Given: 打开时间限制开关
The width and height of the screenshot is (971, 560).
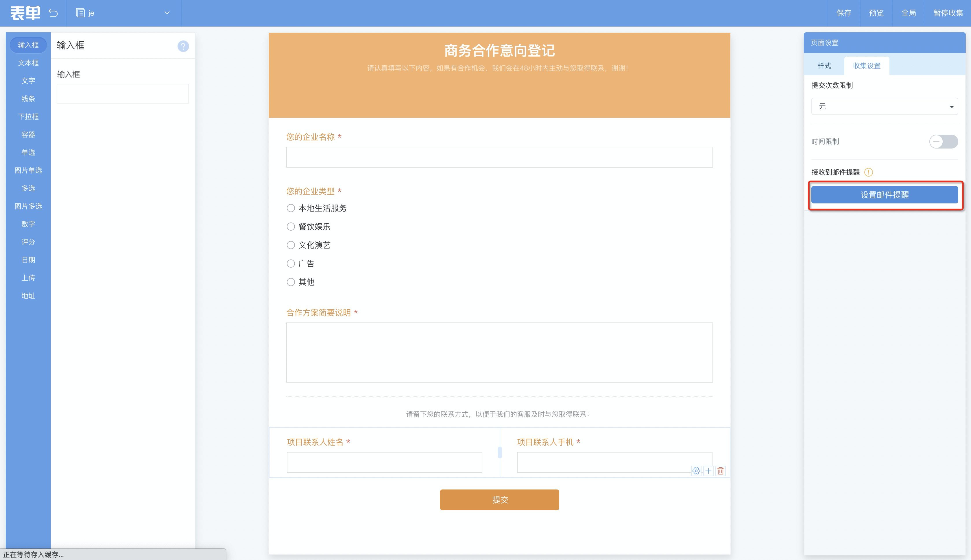Looking at the screenshot, I should click(x=944, y=141).
